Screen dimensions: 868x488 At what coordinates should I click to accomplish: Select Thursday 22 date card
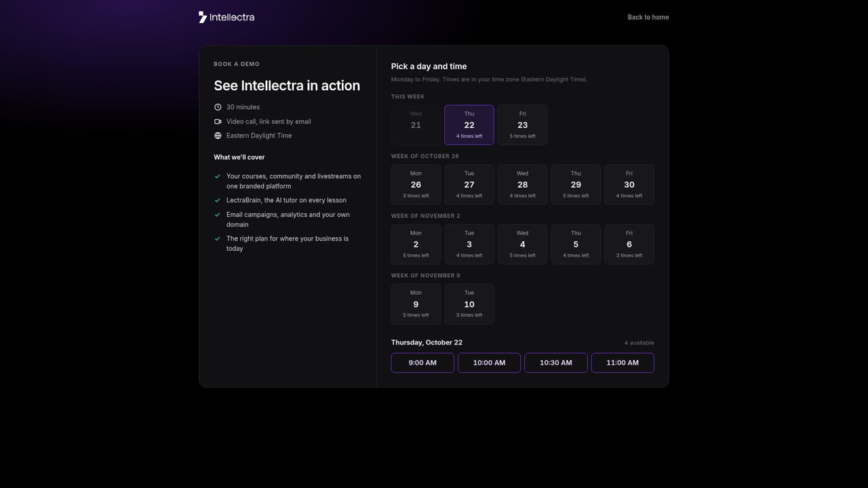[x=469, y=125]
